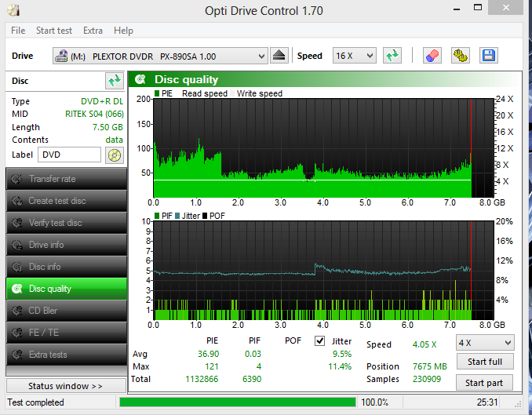
Task: Switch to the Create test disc panel
Action: pos(67,201)
